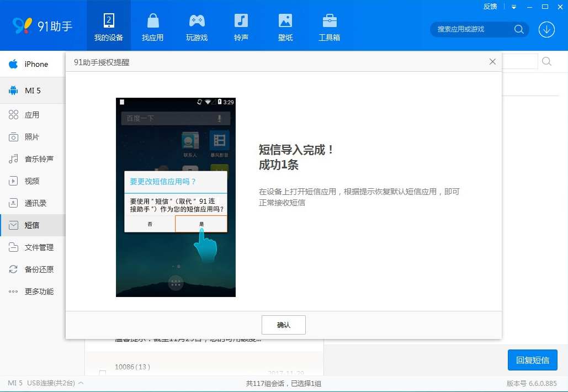Expand the USB连接(共2台) device chevron

point(81,383)
